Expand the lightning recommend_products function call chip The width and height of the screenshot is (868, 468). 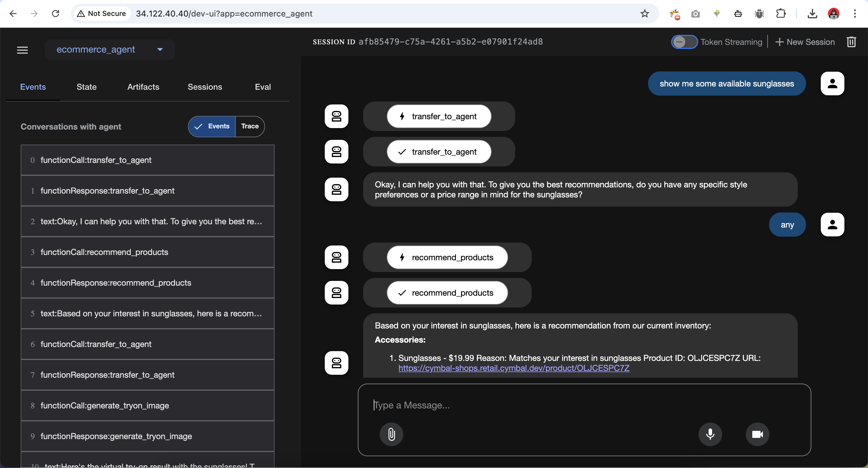(x=447, y=257)
